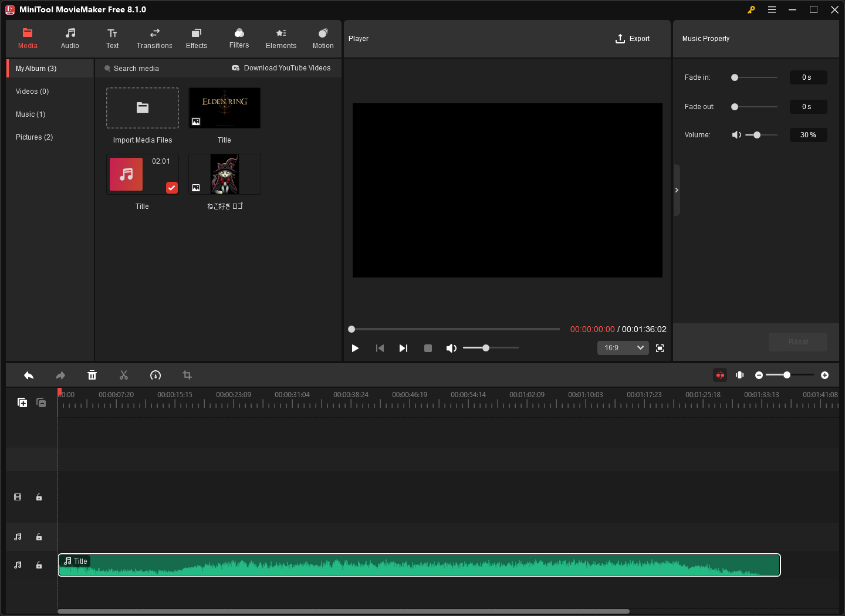Click the Fade out 0s value field

pyautogui.click(x=808, y=107)
